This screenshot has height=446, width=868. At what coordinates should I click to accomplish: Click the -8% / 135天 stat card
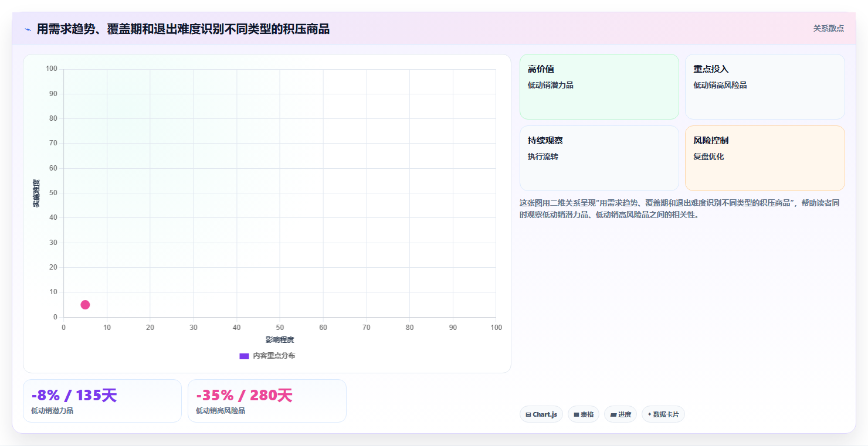click(102, 401)
